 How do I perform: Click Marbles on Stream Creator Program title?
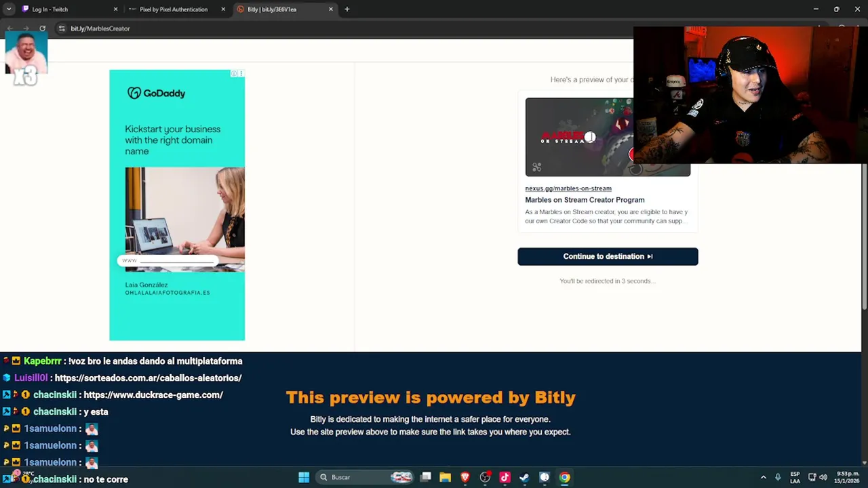coord(585,200)
